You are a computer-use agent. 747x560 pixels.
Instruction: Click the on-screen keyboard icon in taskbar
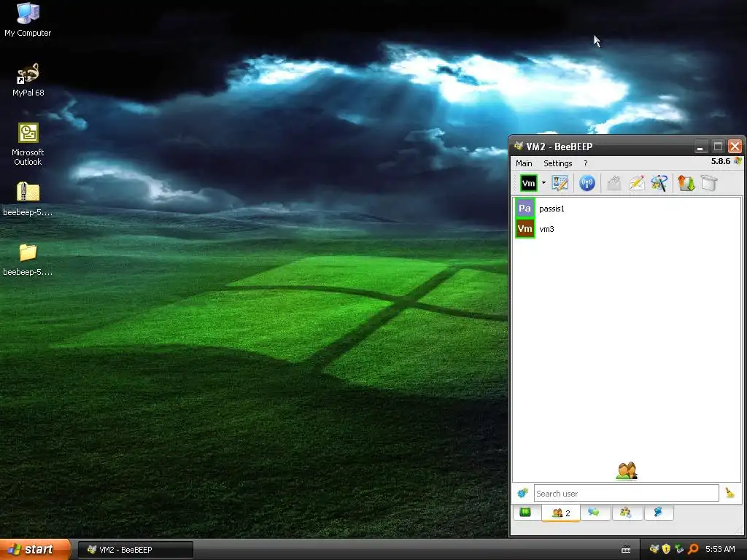click(x=626, y=550)
